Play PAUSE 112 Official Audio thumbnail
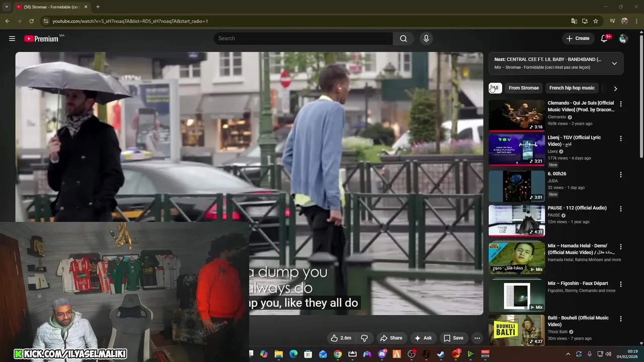This screenshot has width=644, height=362. [517, 220]
